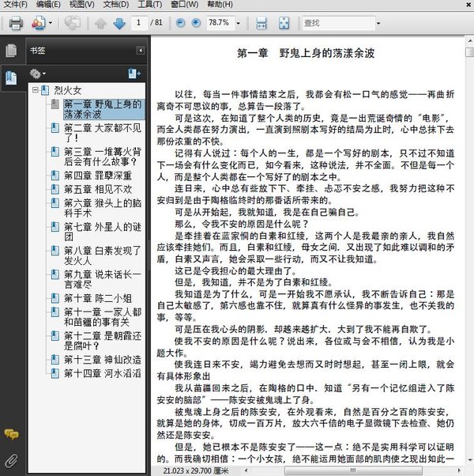Zoom out with the minus button

click(x=180, y=23)
